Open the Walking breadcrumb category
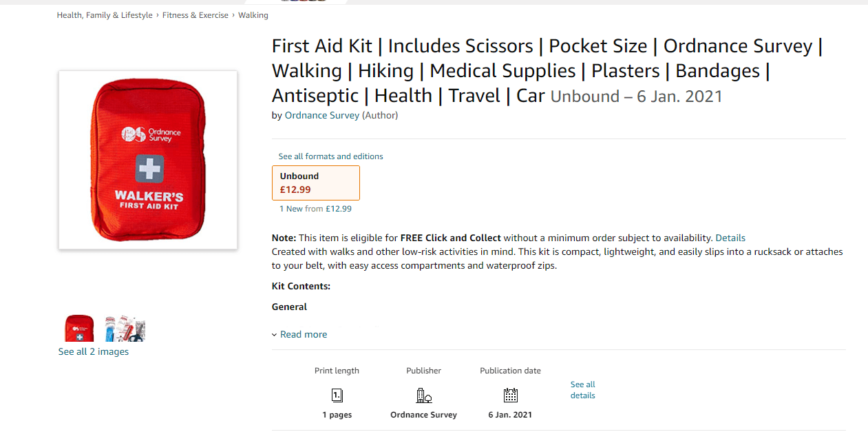Viewport: 868px width, 432px height. [x=253, y=14]
